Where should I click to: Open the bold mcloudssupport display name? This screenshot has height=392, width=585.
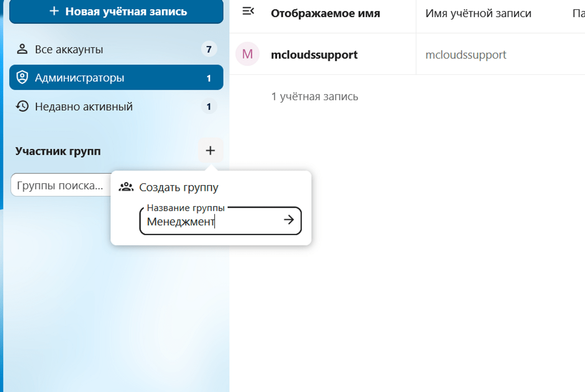point(314,55)
